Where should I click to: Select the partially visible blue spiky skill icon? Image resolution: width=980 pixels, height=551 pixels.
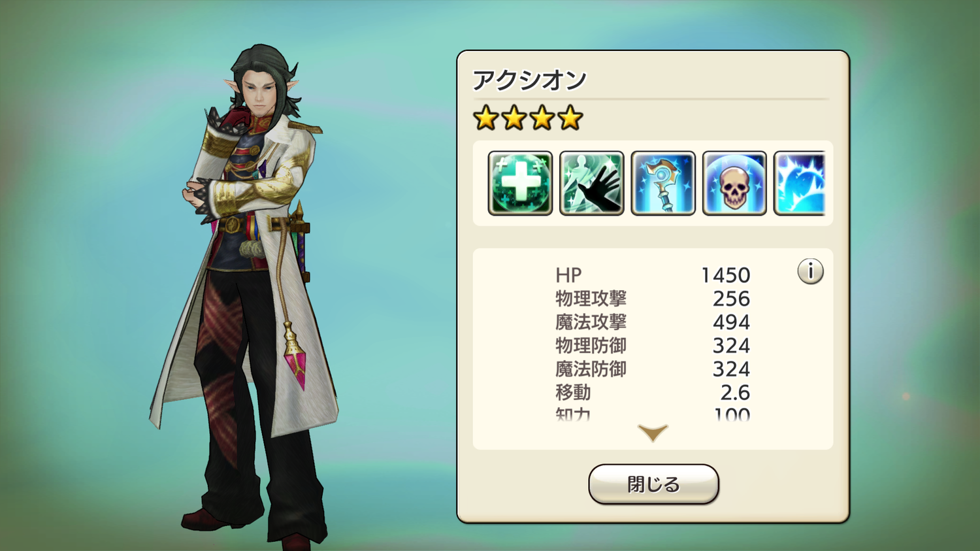click(x=799, y=183)
